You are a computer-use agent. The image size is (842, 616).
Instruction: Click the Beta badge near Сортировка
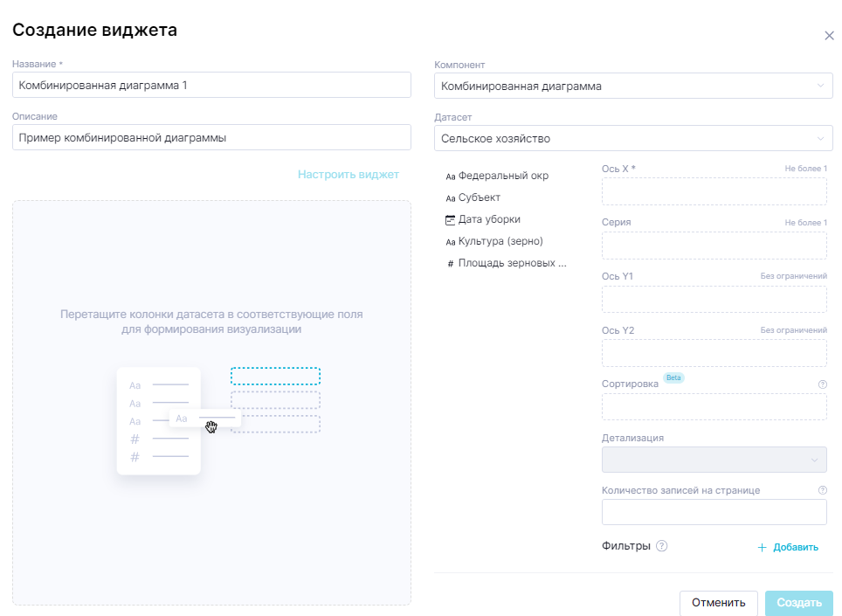click(x=673, y=377)
